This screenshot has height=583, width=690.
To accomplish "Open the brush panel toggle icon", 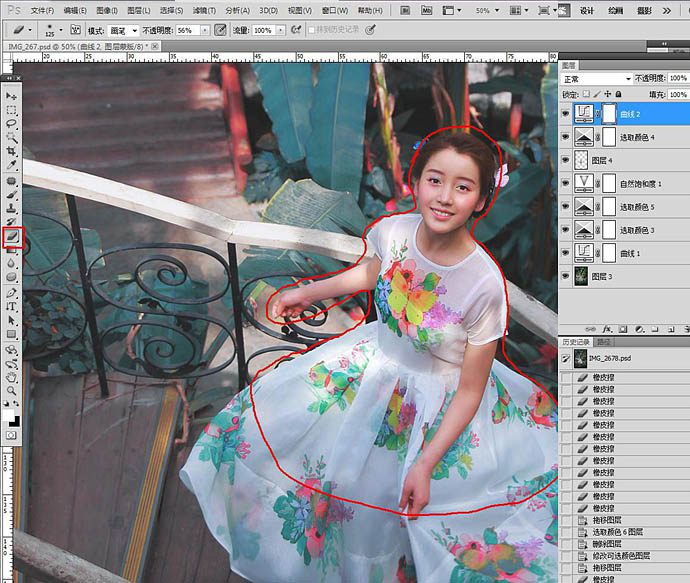I will coord(76,29).
